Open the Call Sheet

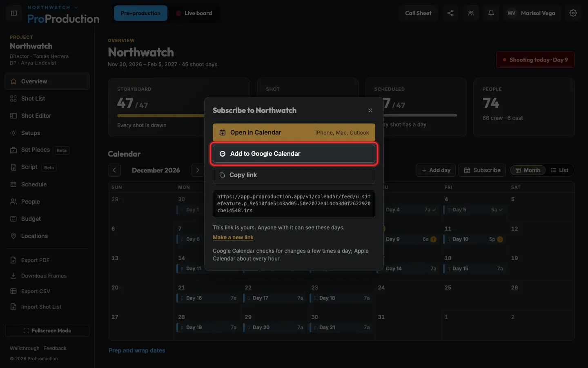(418, 13)
